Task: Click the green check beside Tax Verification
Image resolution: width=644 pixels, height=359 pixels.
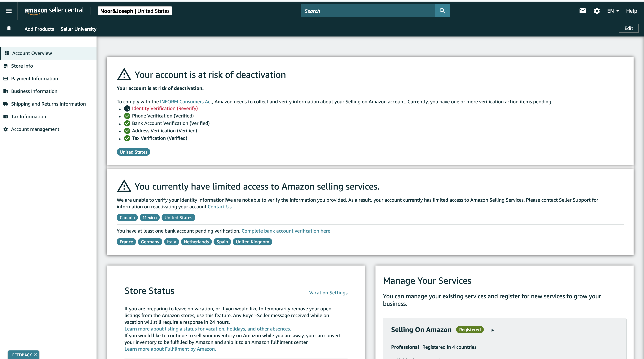Action: point(127,138)
